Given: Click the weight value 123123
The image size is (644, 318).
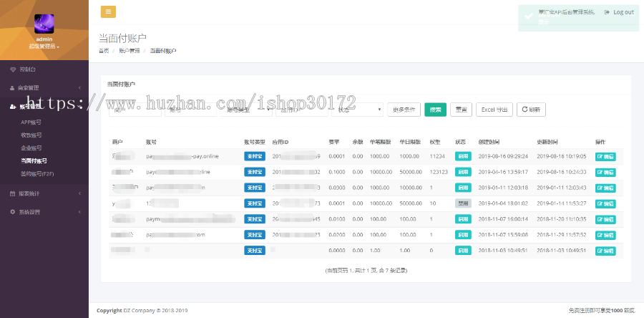Looking at the screenshot, I should tap(439, 172).
